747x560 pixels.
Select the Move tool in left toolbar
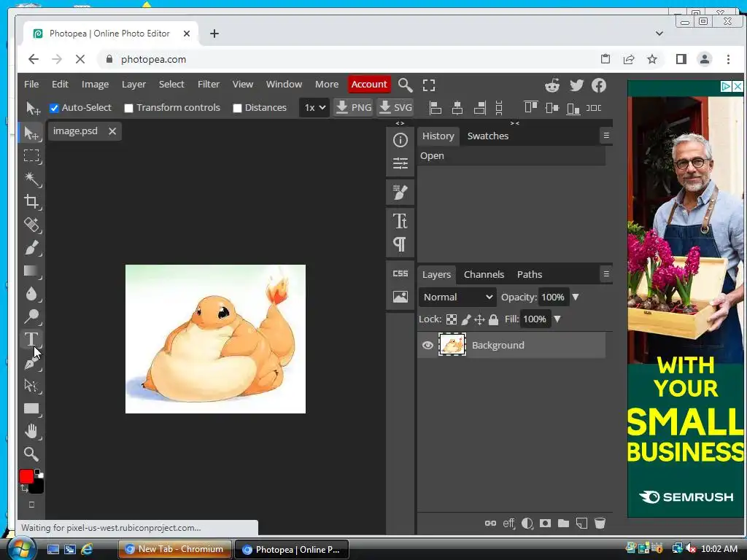pos(31,133)
